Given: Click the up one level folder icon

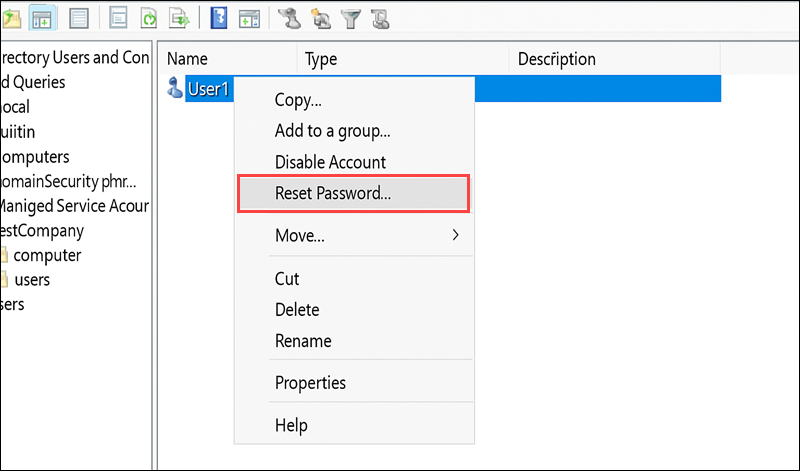Looking at the screenshot, I should coord(11,19).
